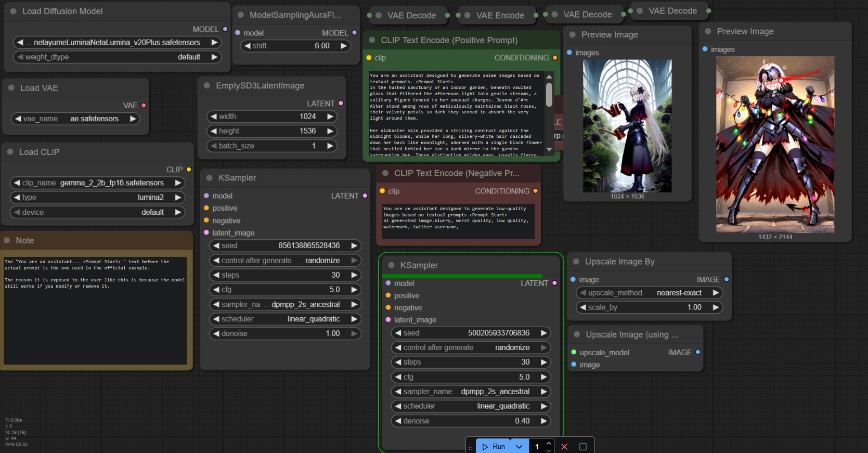Click the cfg 5.0 field on the denoise 0.40 KSampler

coord(471,377)
